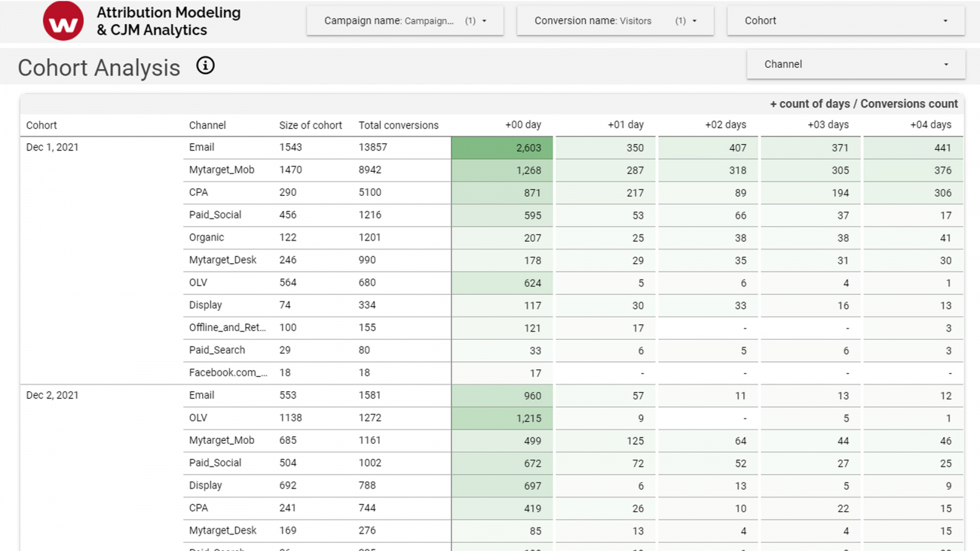This screenshot has width=980, height=551.
Task: Sort table by Size of cohort header
Action: pyautogui.click(x=311, y=126)
